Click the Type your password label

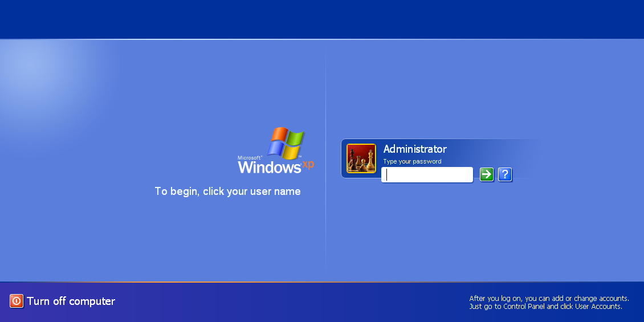(x=413, y=161)
